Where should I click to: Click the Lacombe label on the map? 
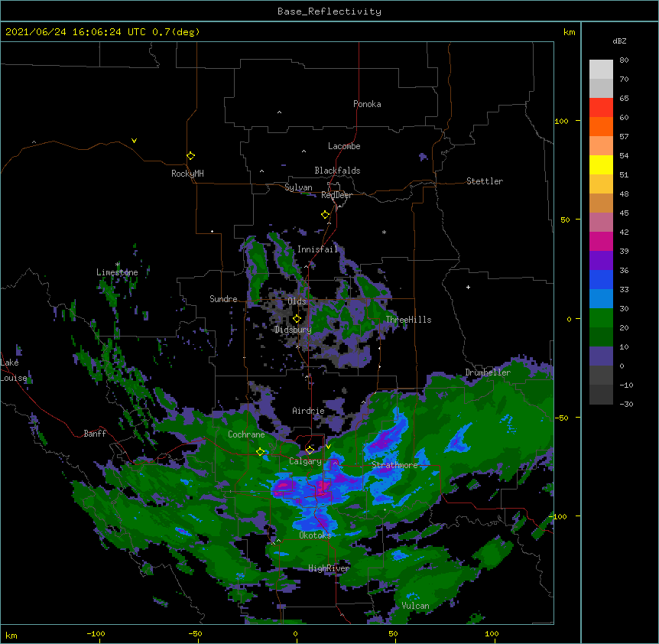pyautogui.click(x=344, y=146)
